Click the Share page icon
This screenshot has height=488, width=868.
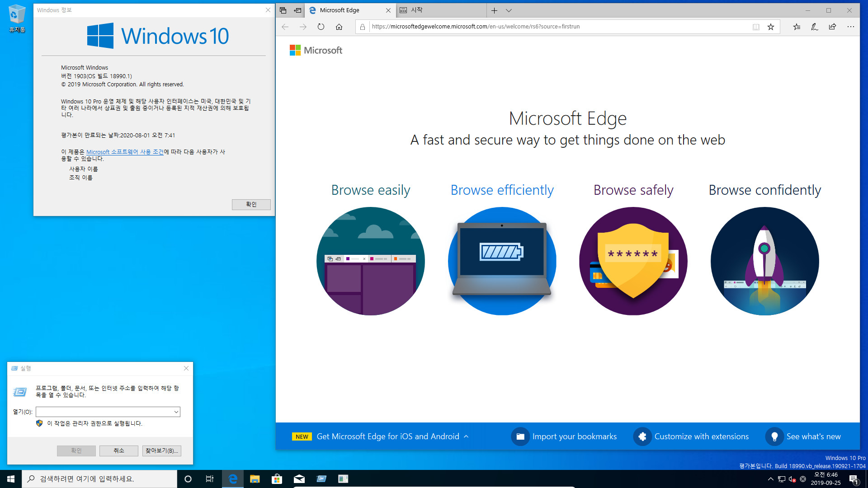tap(832, 27)
